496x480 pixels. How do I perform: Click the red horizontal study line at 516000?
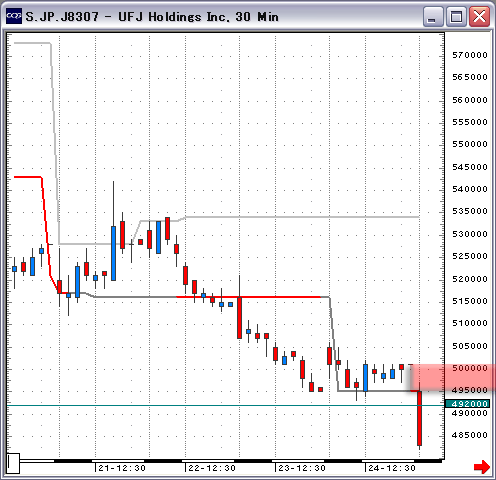click(x=248, y=297)
